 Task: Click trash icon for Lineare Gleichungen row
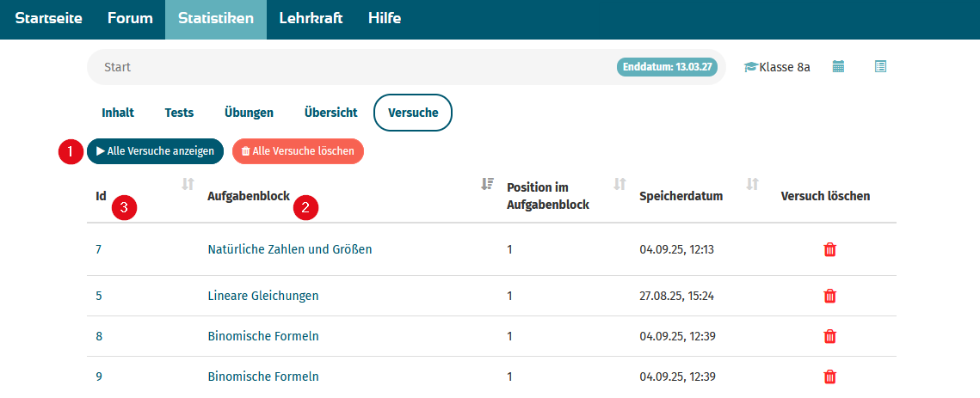tap(829, 297)
